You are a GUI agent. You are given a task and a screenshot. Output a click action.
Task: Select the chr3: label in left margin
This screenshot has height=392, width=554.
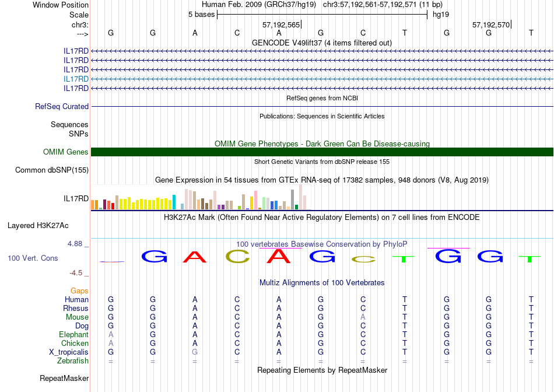80,24
